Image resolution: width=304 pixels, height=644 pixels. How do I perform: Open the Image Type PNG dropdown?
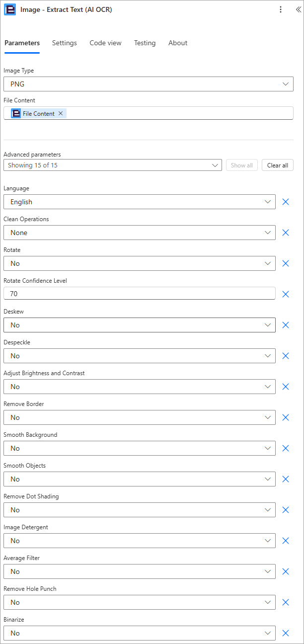(x=149, y=84)
